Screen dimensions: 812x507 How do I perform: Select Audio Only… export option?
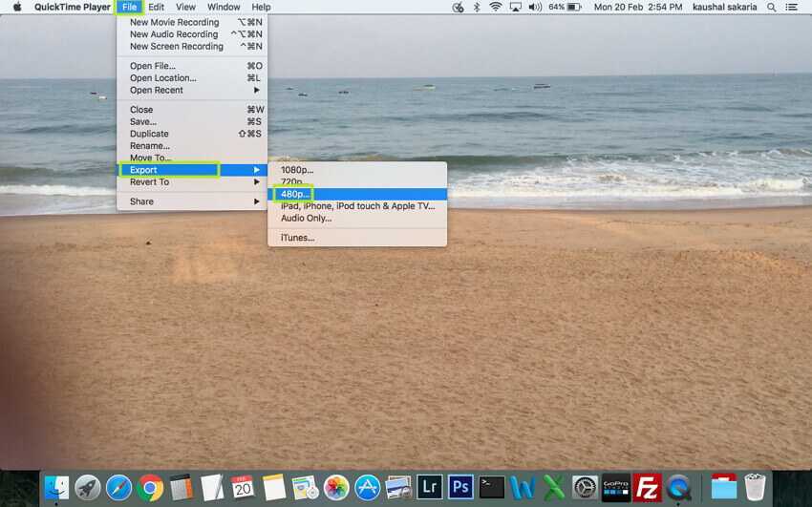(x=306, y=218)
